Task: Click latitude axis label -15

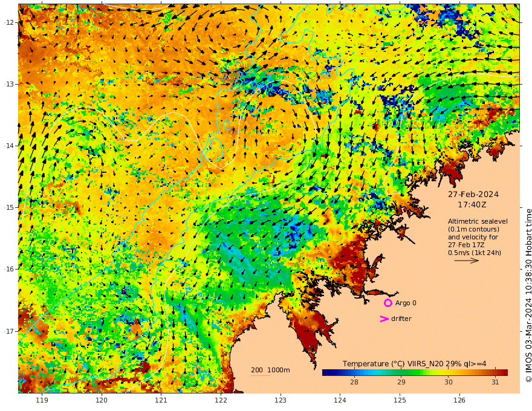Action: click(9, 207)
